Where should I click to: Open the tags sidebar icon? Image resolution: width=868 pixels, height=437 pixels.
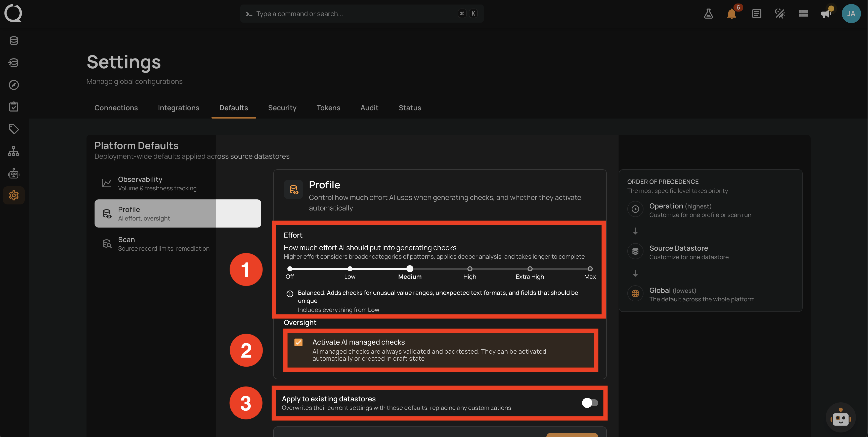14,129
